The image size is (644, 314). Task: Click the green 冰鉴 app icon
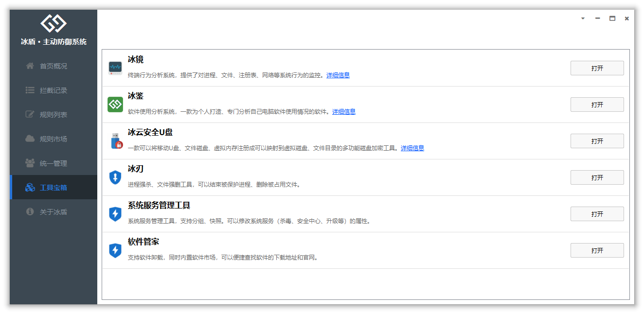(115, 105)
